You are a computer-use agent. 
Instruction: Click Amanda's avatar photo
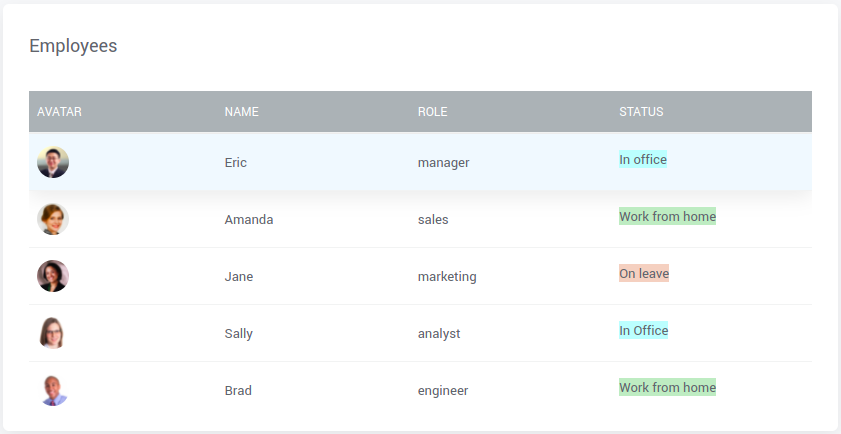[53, 219]
